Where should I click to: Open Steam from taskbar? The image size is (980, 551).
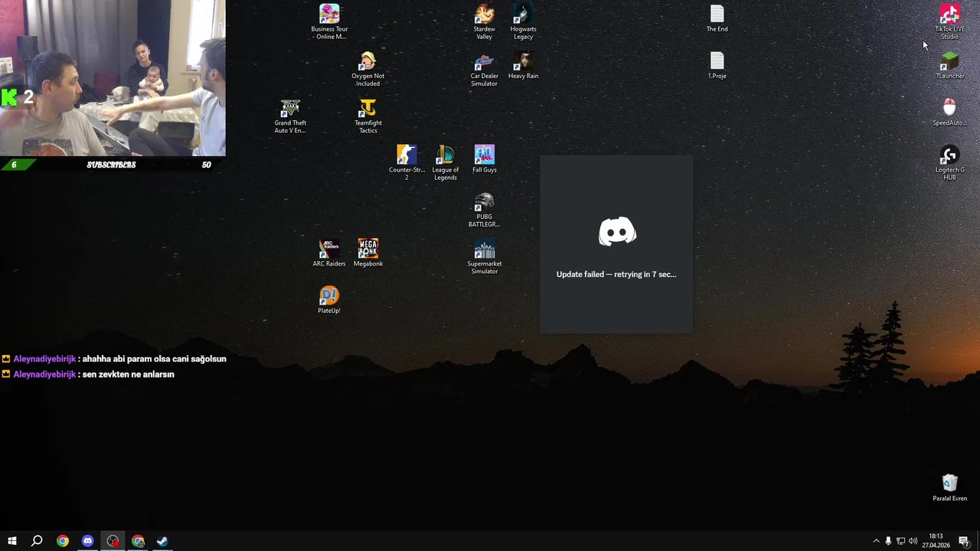coord(163,541)
